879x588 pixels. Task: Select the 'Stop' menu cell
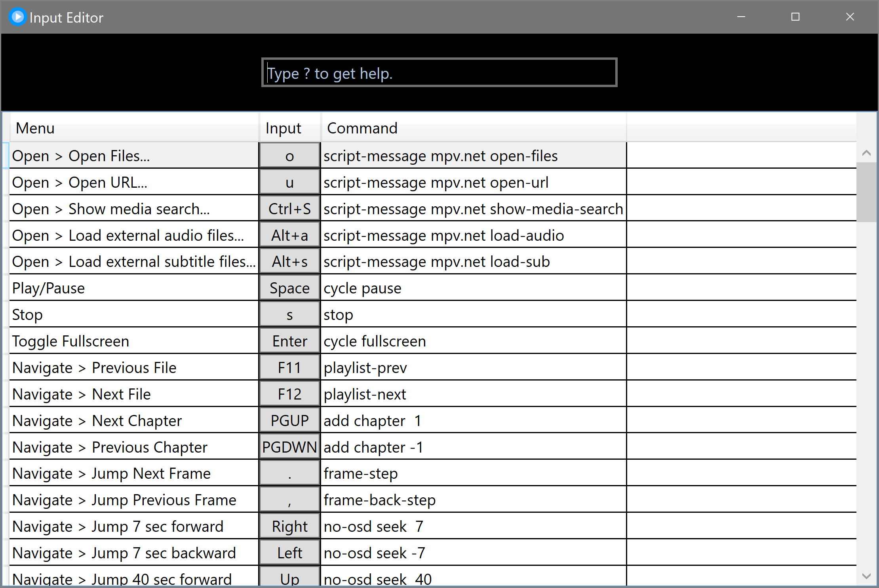134,314
